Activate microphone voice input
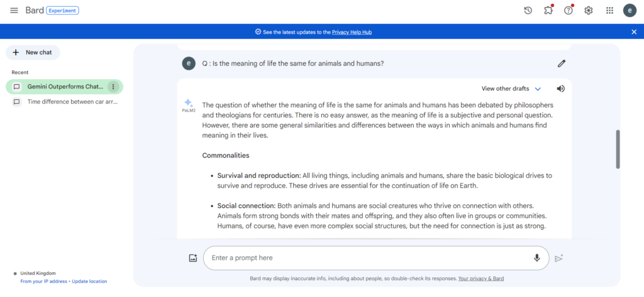The height and width of the screenshot is (297, 644). 537,258
